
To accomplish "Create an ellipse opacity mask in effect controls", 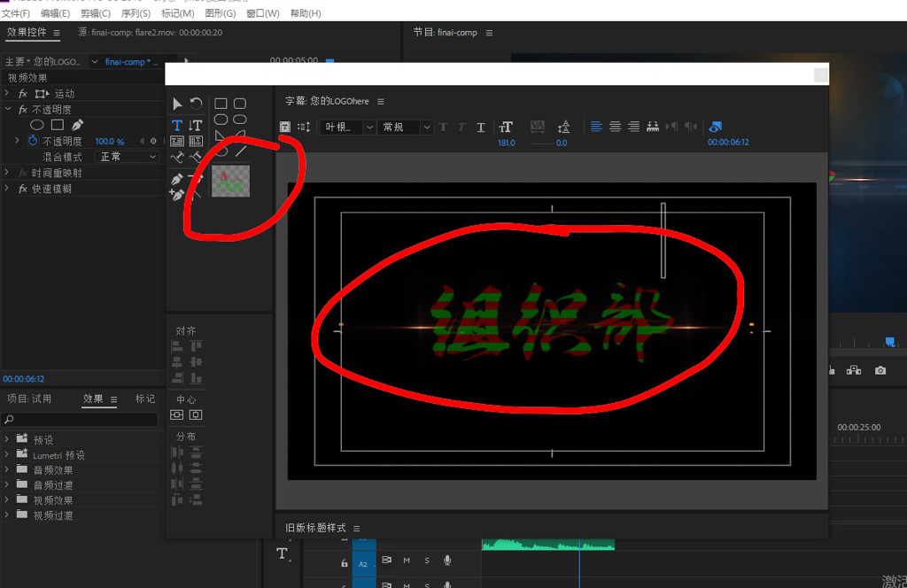I will coord(37,125).
